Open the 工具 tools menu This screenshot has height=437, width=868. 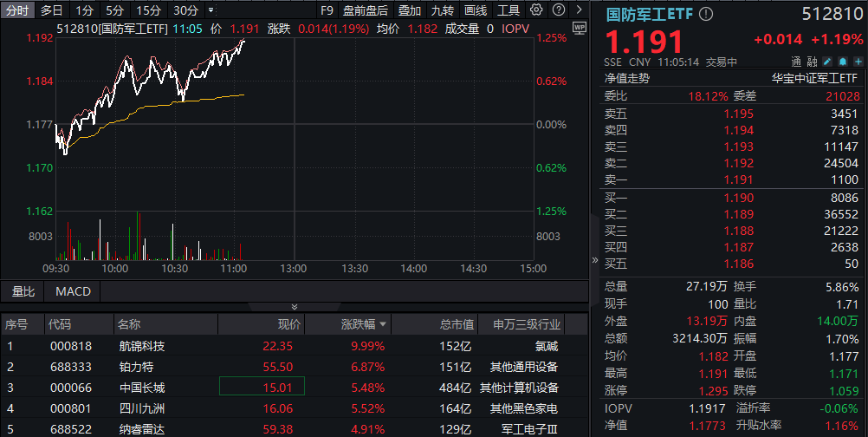[x=508, y=10]
